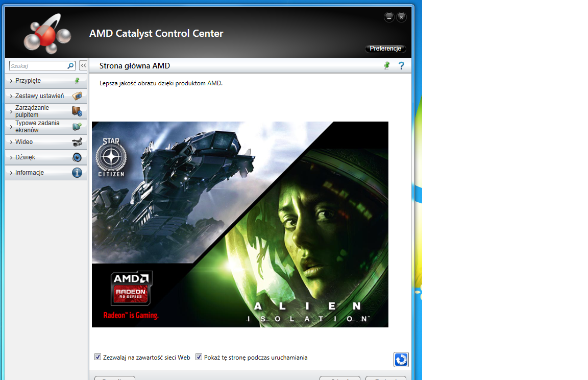588x380 pixels.
Task: Click the Dźwięk speaker icon
Action: click(x=77, y=157)
